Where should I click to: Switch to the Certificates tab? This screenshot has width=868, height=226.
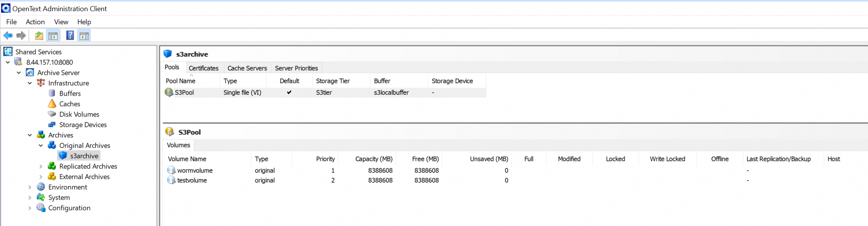tap(204, 68)
